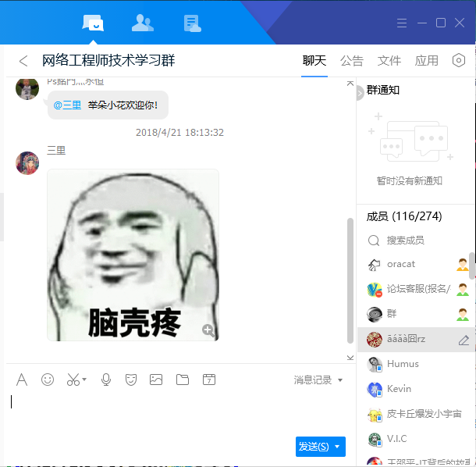
Task: Open the main menu hamburger icon
Action: pos(402,23)
